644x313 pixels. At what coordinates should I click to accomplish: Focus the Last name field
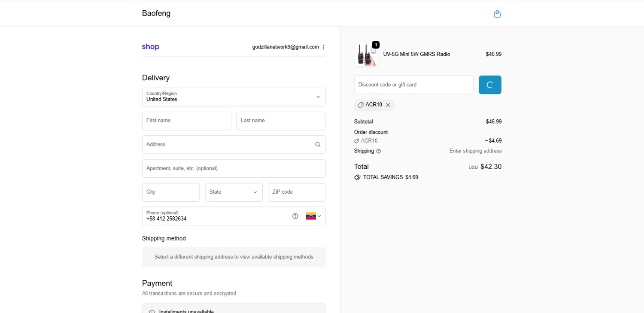(281, 121)
